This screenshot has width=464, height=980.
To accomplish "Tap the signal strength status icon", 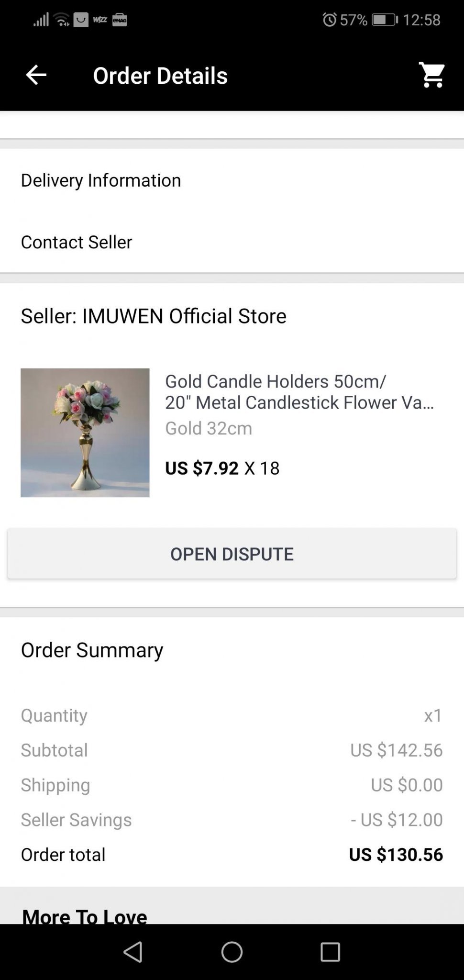I will point(41,20).
